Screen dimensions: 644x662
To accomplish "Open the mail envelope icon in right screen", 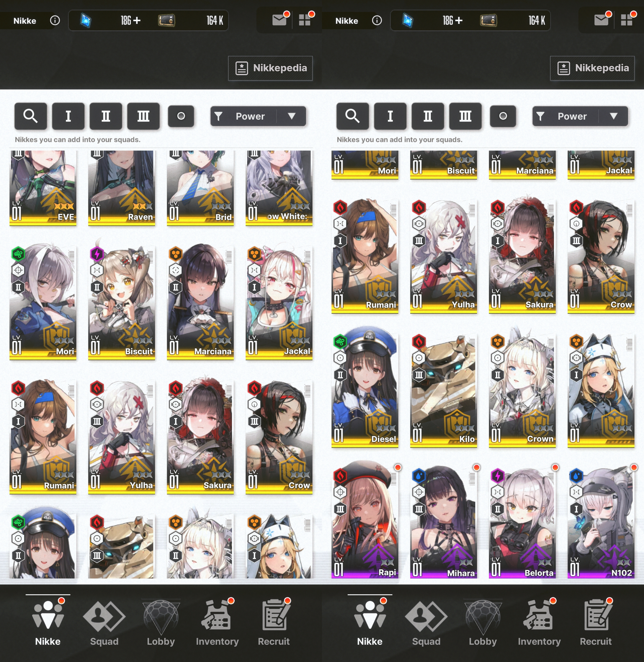I will click(601, 20).
